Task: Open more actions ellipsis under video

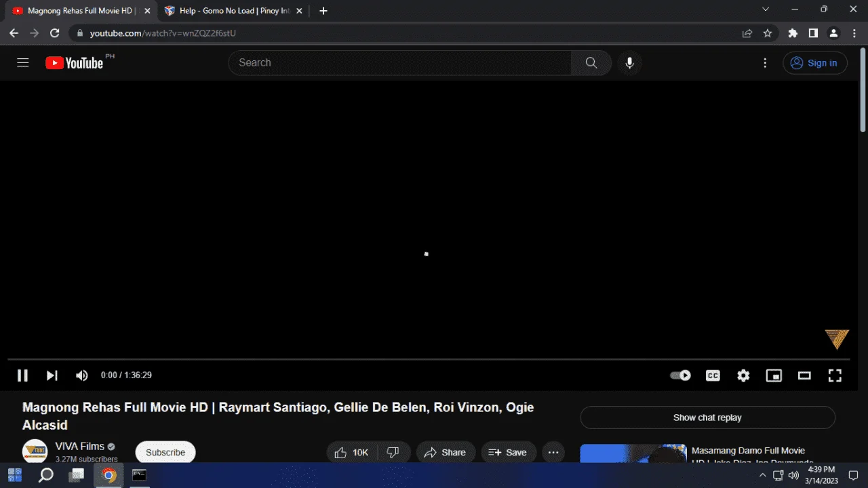Action: [x=553, y=453]
